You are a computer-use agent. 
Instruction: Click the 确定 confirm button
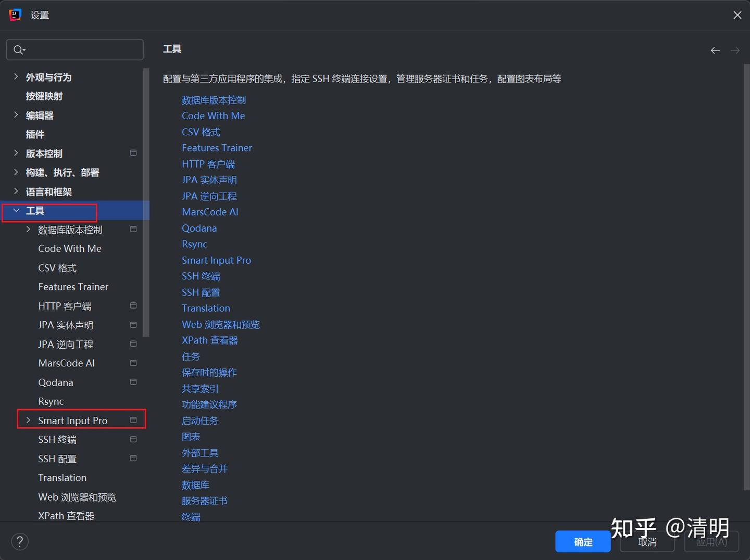click(583, 541)
